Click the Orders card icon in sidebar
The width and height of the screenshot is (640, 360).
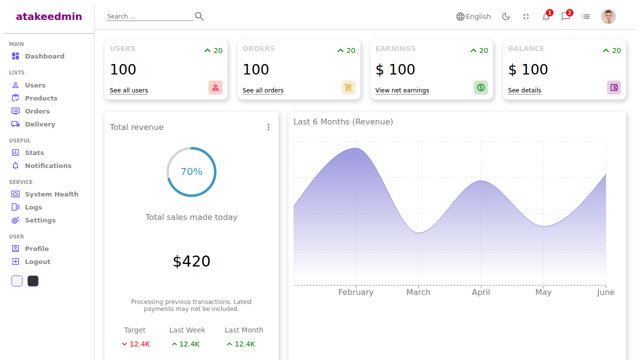tap(16, 111)
